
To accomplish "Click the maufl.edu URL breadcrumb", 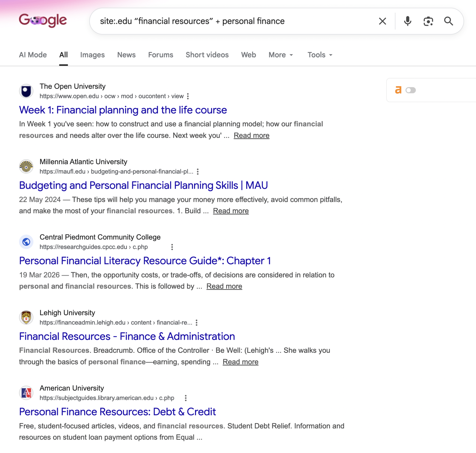I will (116, 171).
